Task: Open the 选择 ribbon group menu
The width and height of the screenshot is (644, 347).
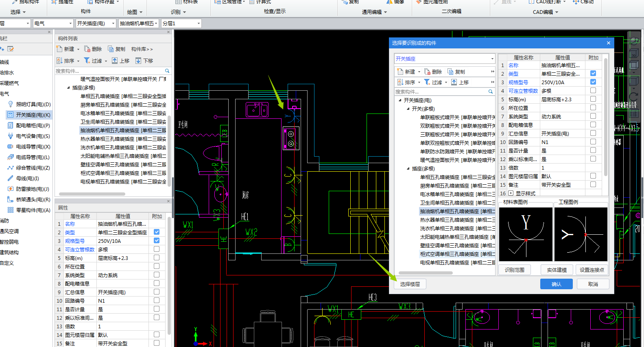Action: pyautogui.click(x=18, y=12)
